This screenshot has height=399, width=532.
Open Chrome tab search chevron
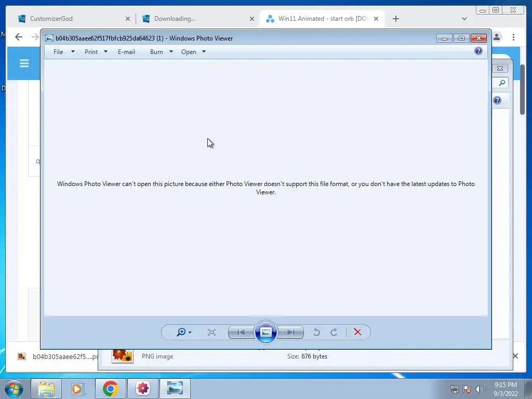pyautogui.click(x=464, y=19)
